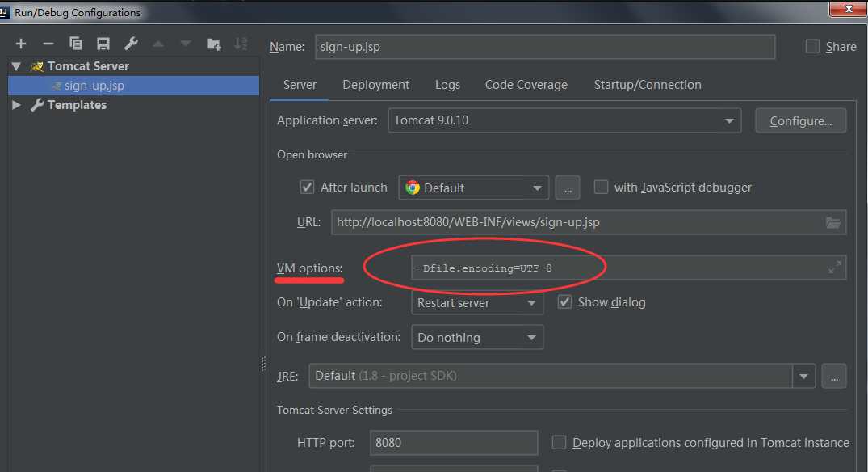Click the panel splitter grip handle
This screenshot has height=472, width=868.
coord(264,364)
